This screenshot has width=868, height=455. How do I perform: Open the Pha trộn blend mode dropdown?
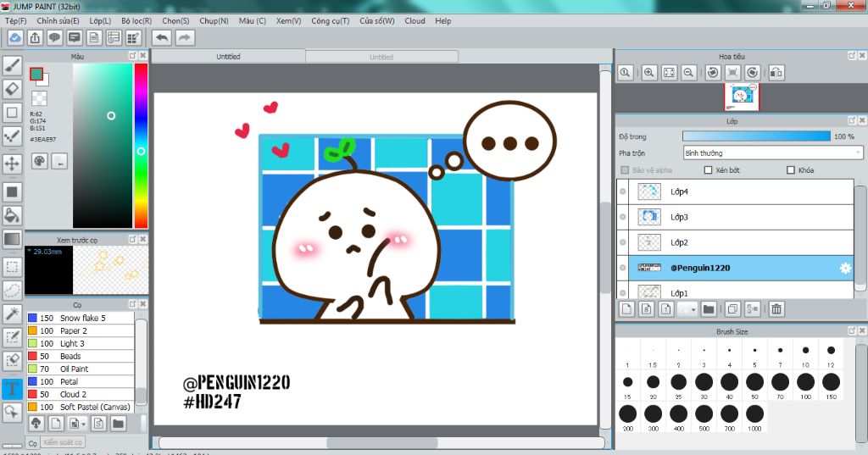[772, 153]
